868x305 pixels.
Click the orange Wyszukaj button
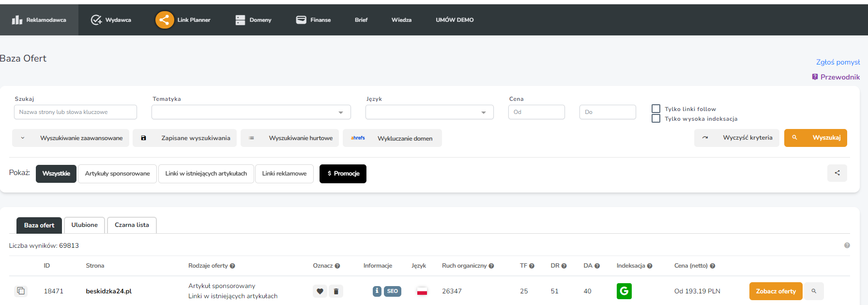(x=815, y=138)
